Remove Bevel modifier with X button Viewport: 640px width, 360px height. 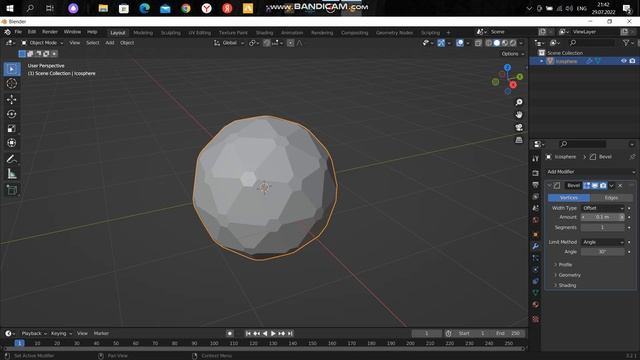(620, 186)
